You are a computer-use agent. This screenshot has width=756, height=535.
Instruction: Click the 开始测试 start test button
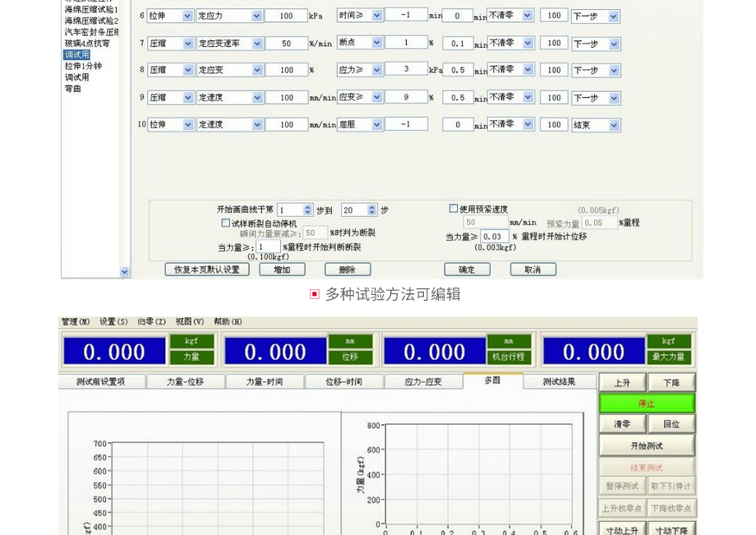coord(647,445)
